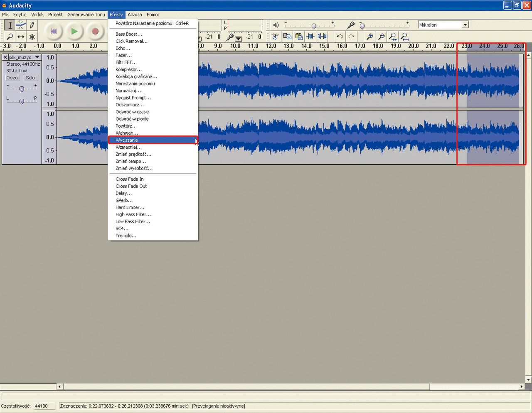The image size is (532, 413).
Task: Choose Cross Fade Out effect
Action: (153, 186)
